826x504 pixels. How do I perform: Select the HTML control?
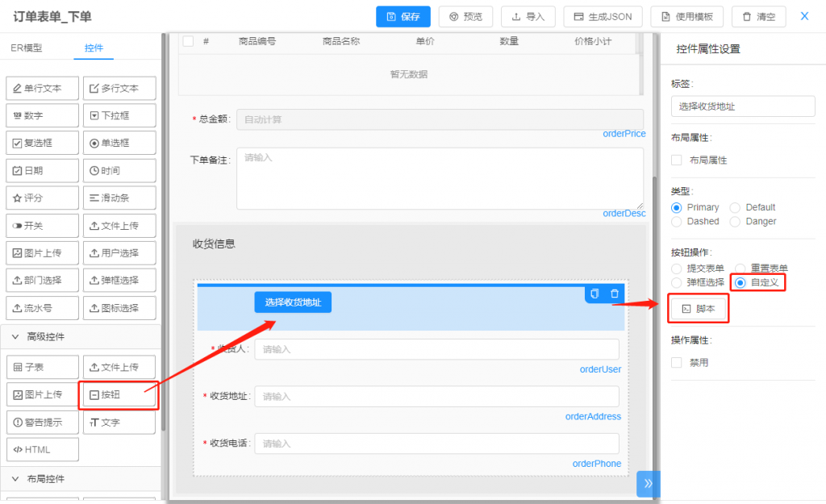(42, 449)
